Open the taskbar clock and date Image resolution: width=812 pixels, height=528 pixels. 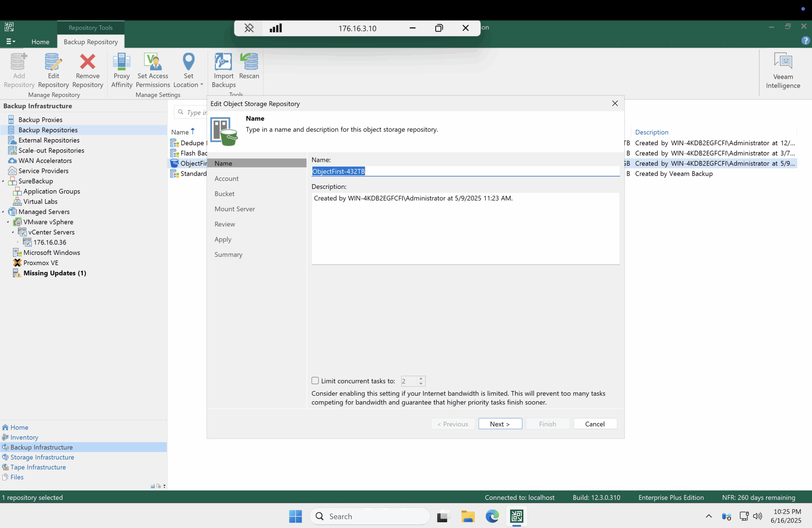[786, 516]
